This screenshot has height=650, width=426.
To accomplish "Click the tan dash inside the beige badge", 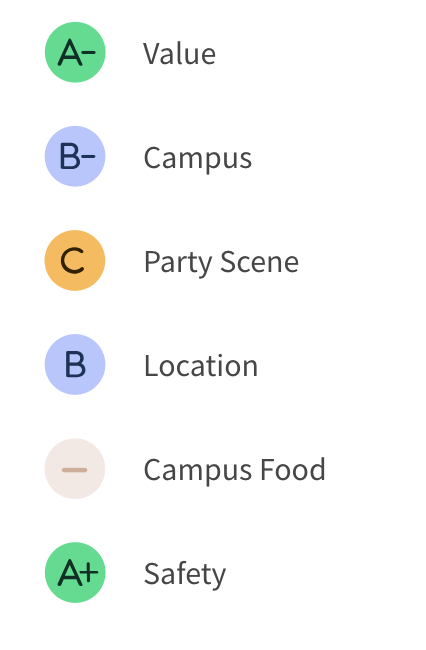I will tap(75, 470).
